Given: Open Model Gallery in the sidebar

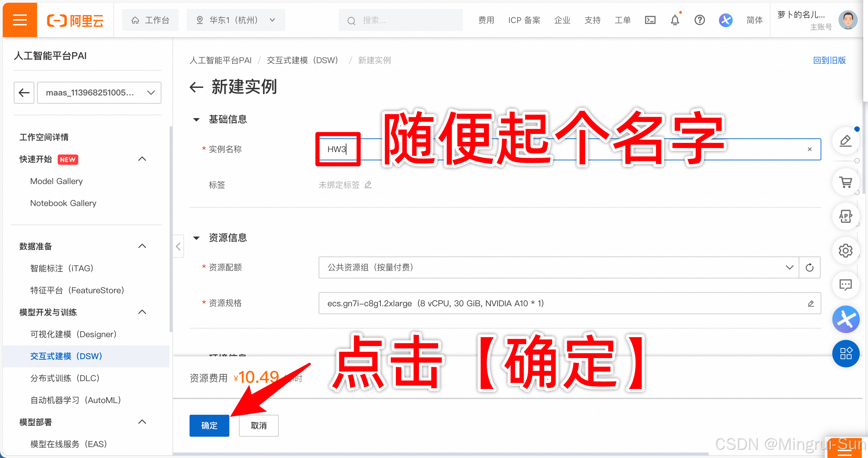Looking at the screenshot, I should (x=56, y=181).
